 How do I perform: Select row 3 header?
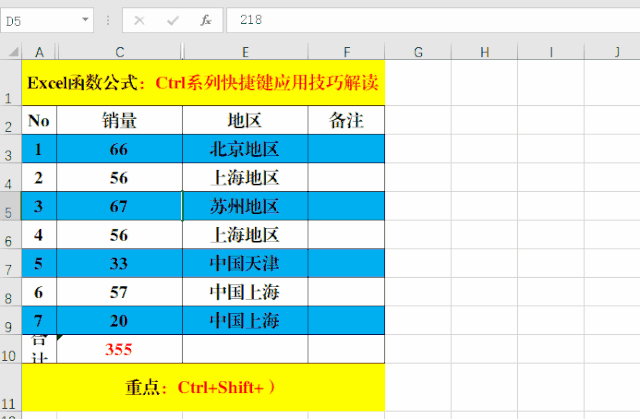(11, 149)
